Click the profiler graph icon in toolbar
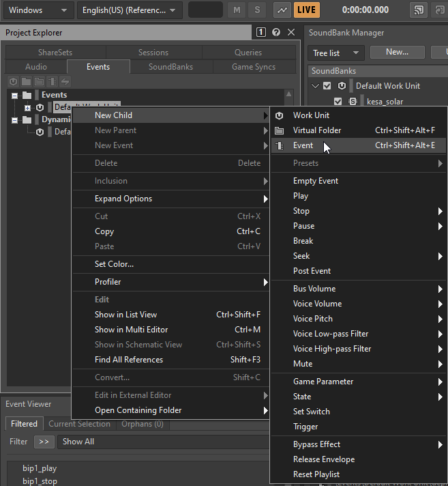448x486 pixels. click(282, 10)
